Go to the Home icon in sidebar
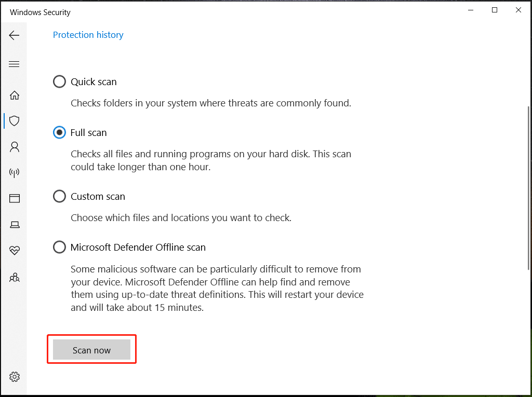The height and width of the screenshot is (397, 532). pos(14,95)
